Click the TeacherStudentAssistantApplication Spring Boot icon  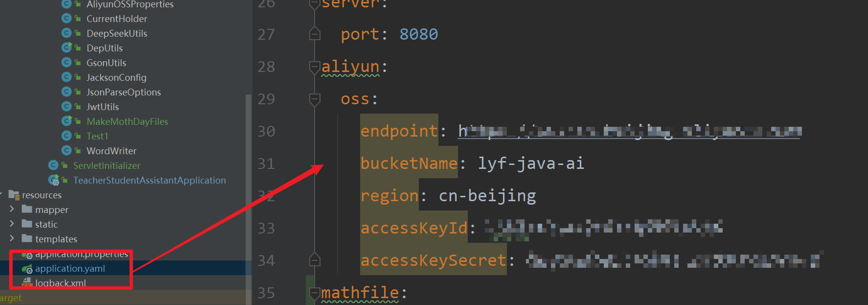53,180
